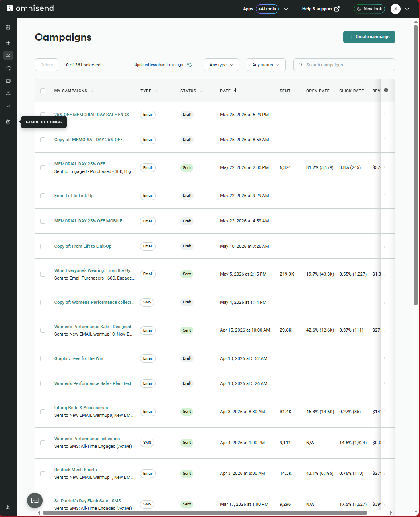
Task: Open row actions for From Lift to Link-Up
Action: [385, 196]
